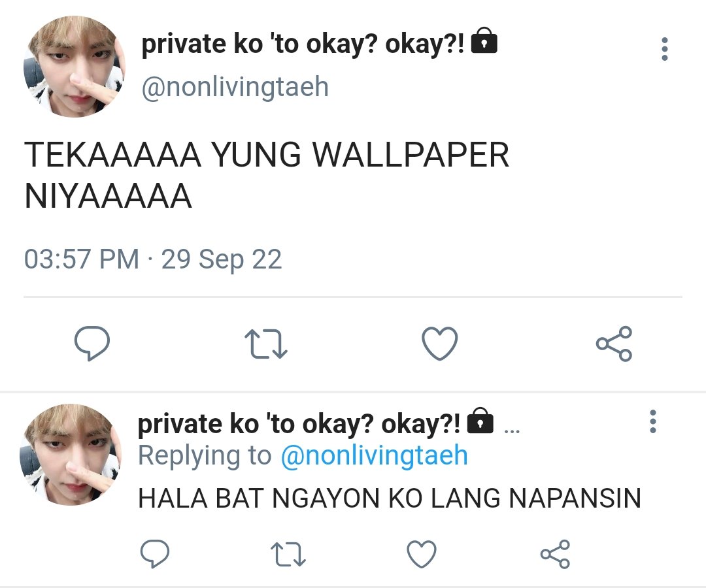The width and height of the screenshot is (706, 588).
Task: Open the three-dot menu on main tweet
Action: pyautogui.click(x=665, y=48)
